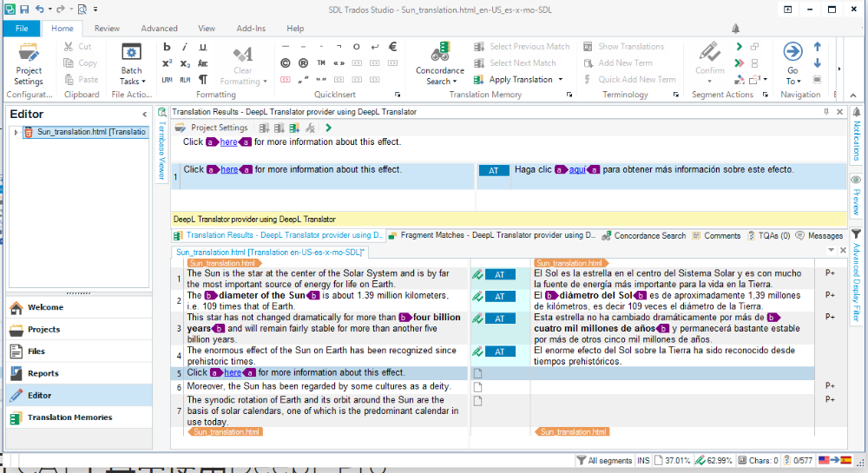The height and width of the screenshot is (473, 868).
Task: Click Apply Translation button
Action: pos(514,80)
